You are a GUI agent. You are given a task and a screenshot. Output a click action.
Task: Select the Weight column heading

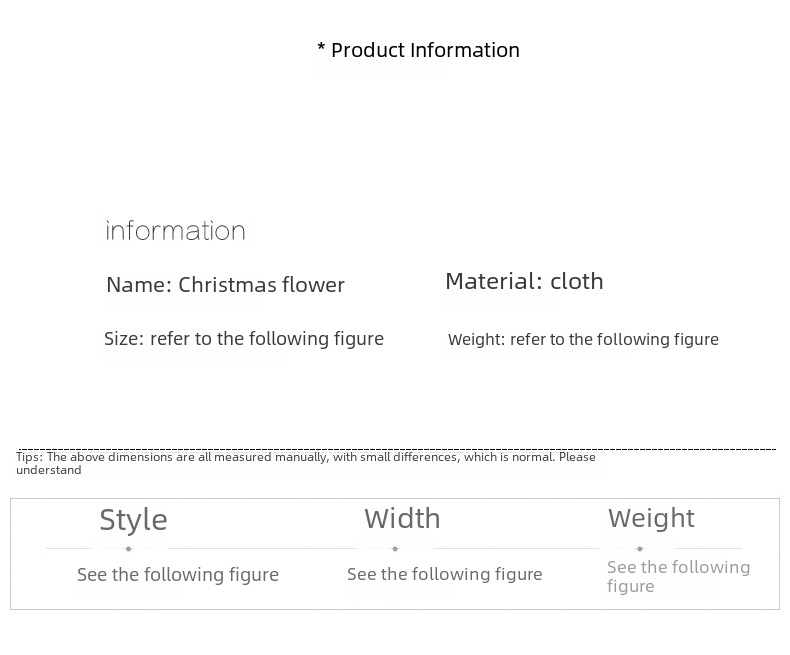(x=651, y=518)
